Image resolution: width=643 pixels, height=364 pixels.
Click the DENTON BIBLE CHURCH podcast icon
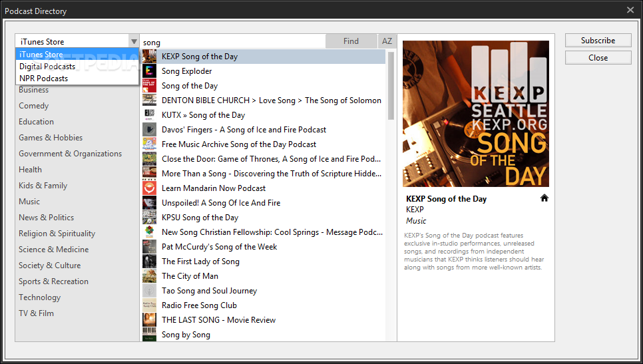pyautogui.click(x=149, y=100)
